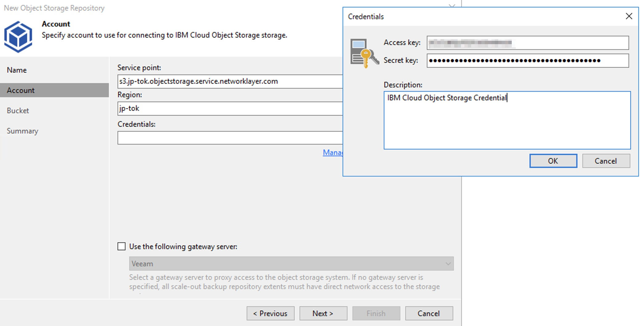Switch to the Summary step
This screenshot has width=644, height=326.
coord(22,131)
